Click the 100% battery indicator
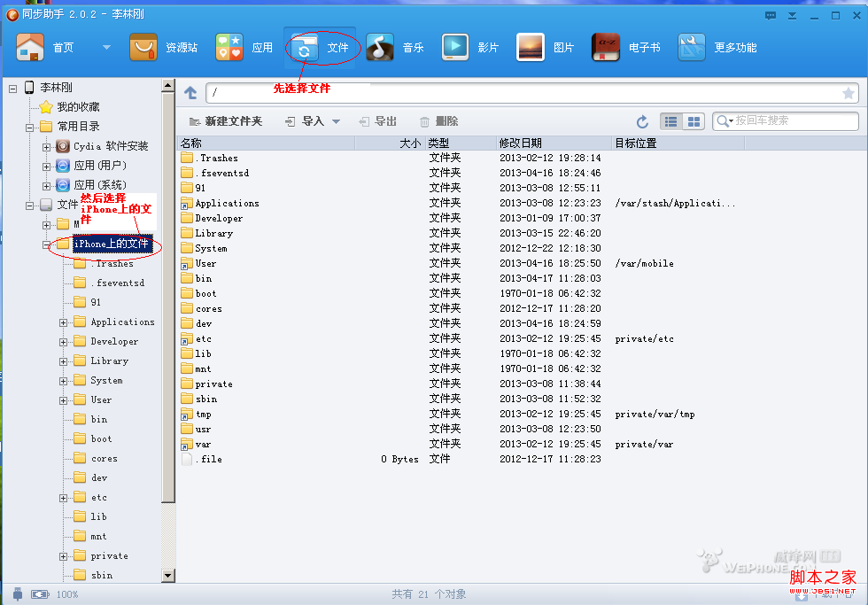 tap(39, 594)
